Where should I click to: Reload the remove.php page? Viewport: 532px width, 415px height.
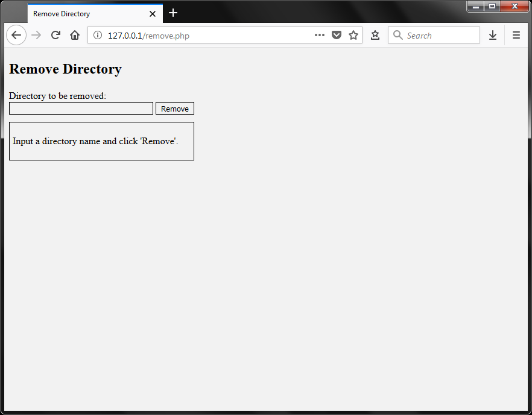tap(55, 35)
